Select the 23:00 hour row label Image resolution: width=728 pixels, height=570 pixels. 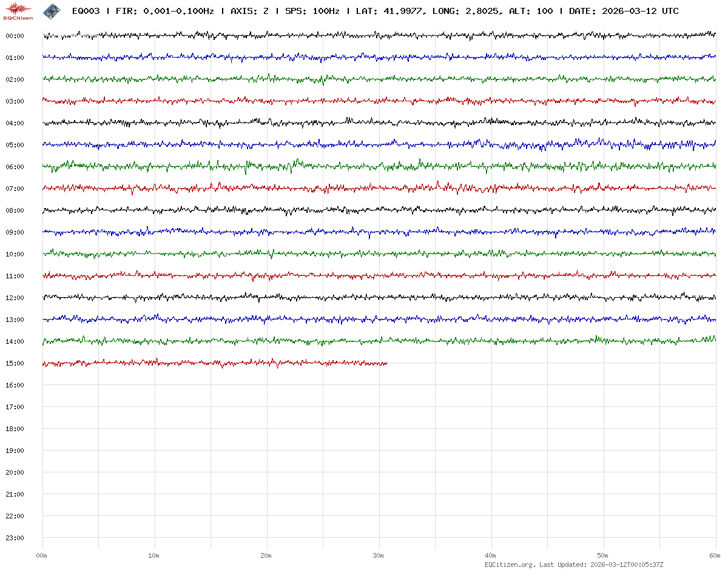[x=15, y=538]
